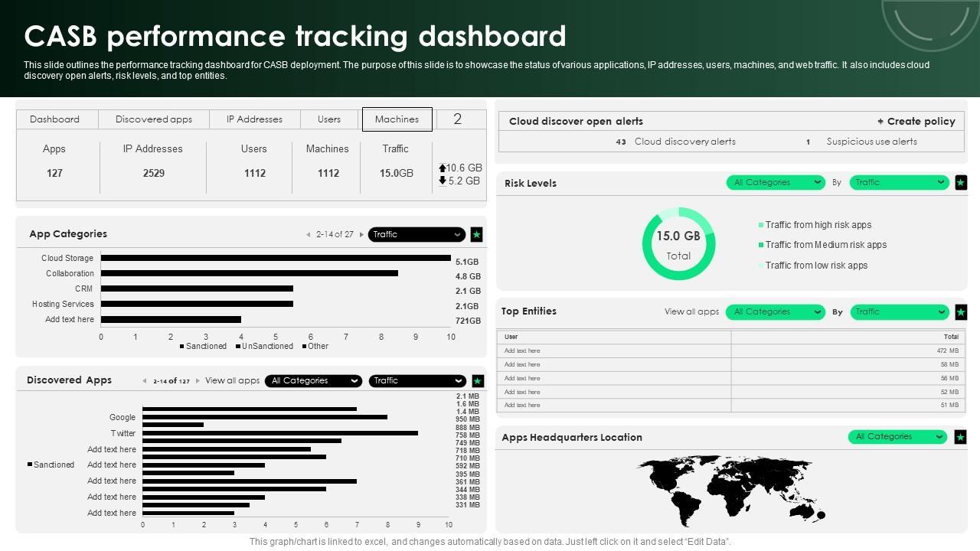
Task: Go to previous page in Discovered Apps
Action: 145,381
